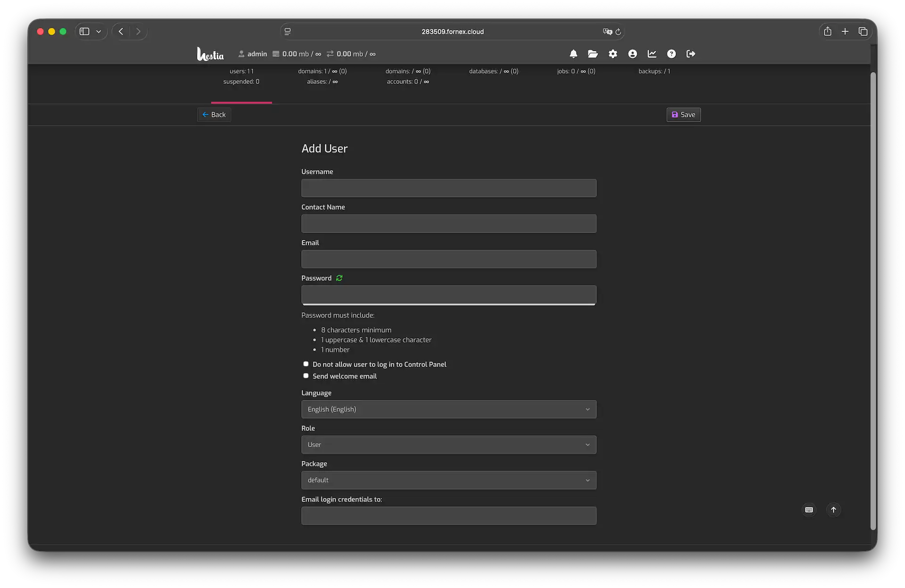
Task: Generate a random password with refresh icon
Action: [339, 278]
